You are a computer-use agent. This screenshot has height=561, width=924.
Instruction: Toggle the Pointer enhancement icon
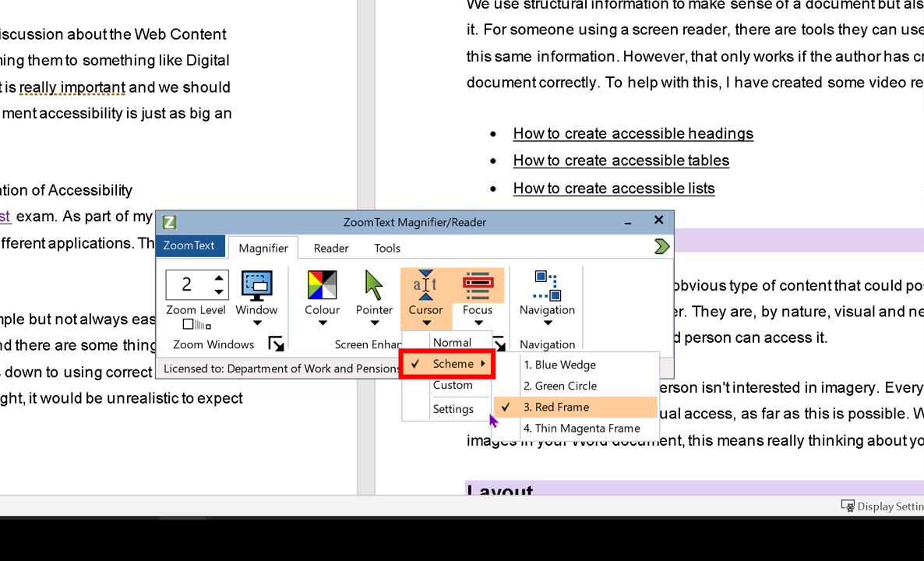[x=374, y=285]
